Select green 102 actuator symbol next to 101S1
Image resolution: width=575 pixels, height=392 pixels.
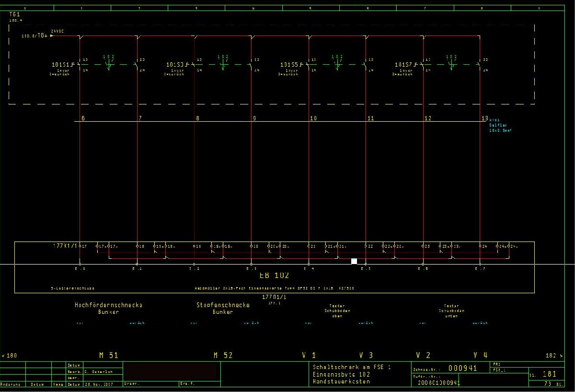[109, 63]
